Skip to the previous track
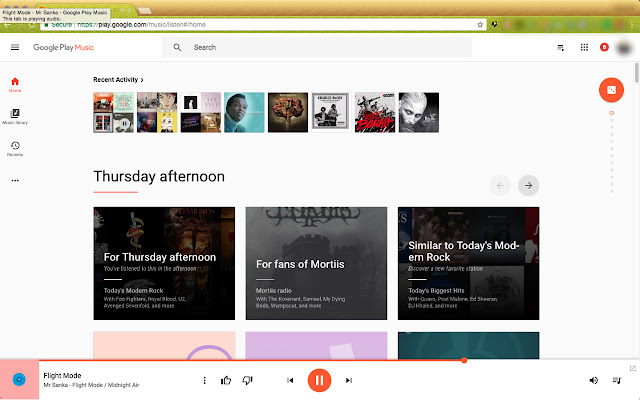This screenshot has height=400, width=640. point(290,380)
